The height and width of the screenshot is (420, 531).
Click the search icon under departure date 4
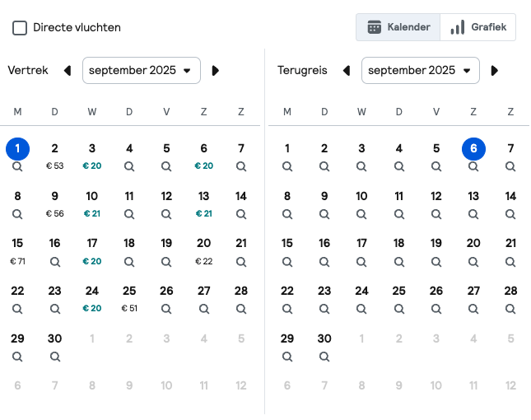pyautogui.click(x=129, y=166)
